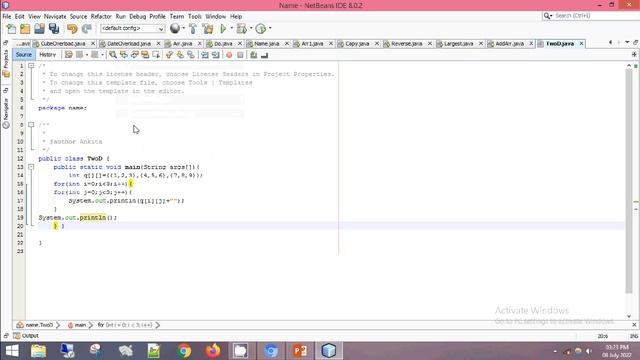
Task: Click the Last Edit icon in editor toolbar
Action: [x=69, y=55]
